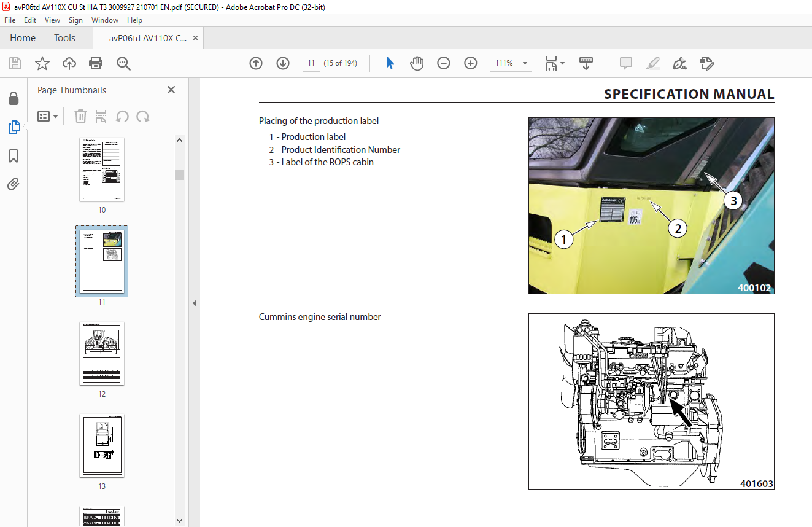Activate the Hand pan tool

point(417,63)
